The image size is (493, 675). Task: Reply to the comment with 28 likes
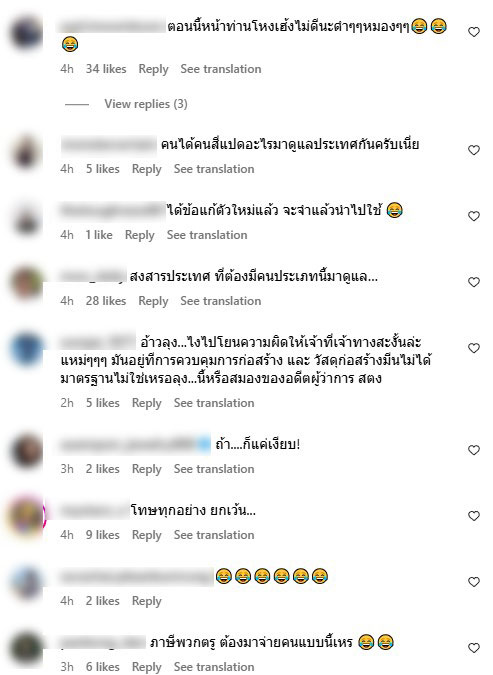tap(153, 301)
